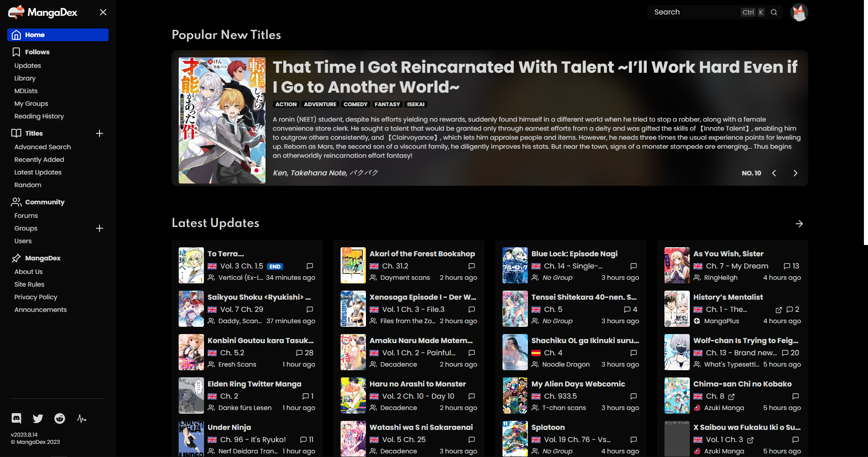Screen dimensions: 868x457
Task: Open the user avatar profile menu
Action: point(799,12)
